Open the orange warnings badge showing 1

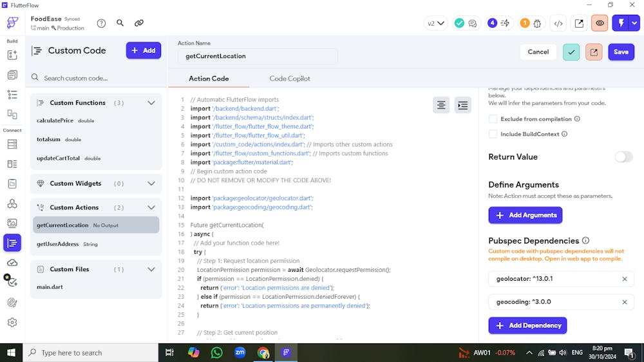point(524,23)
